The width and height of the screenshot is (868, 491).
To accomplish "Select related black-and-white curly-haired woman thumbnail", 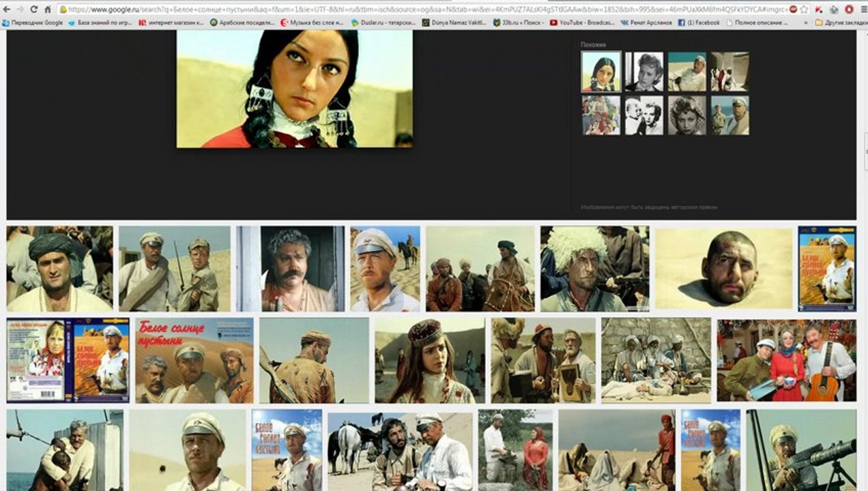I will coord(687,115).
